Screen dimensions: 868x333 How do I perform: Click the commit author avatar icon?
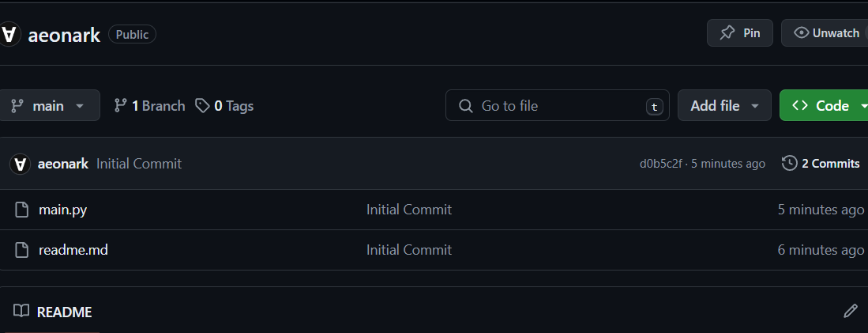pos(20,164)
